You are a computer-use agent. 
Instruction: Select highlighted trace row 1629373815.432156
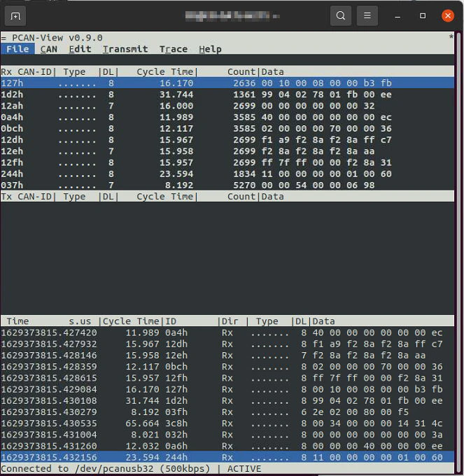(227, 457)
